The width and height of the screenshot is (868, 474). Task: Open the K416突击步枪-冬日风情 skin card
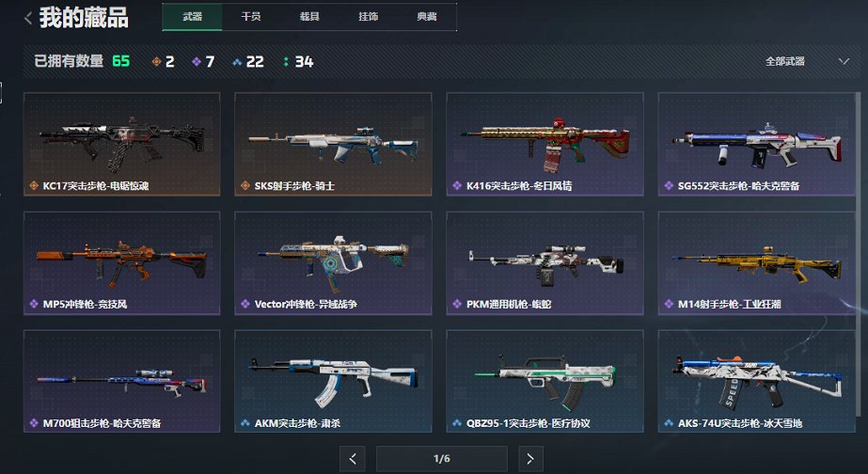pos(544,144)
